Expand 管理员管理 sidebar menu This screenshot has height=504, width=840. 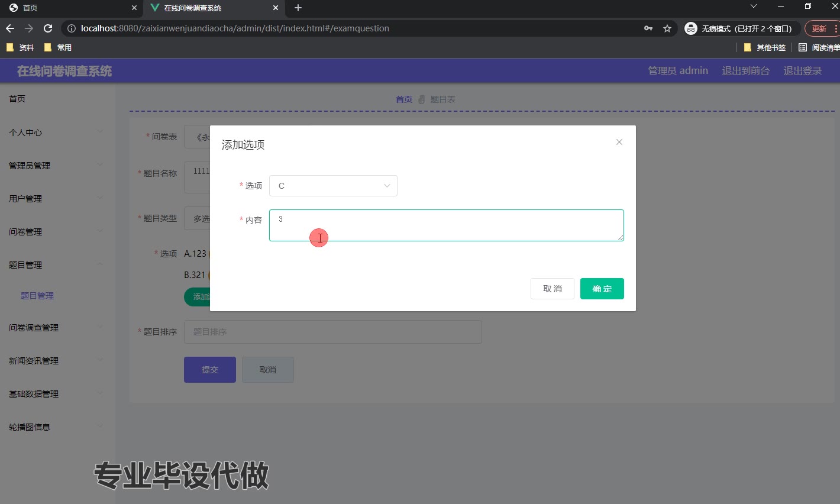(x=57, y=166)
